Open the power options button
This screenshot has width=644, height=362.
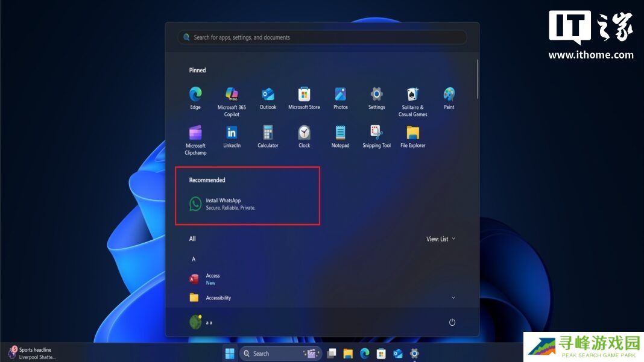[x=452, y=322]
